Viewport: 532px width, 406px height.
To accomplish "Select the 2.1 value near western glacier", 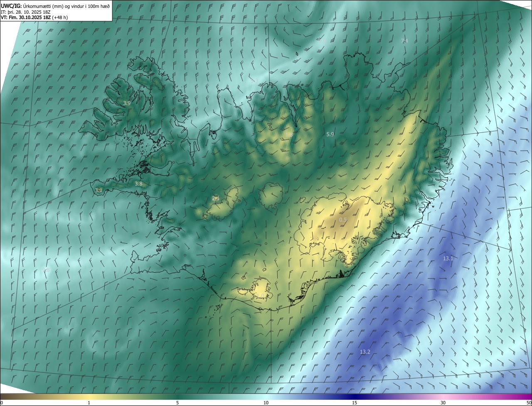I will tap(216, 198).
